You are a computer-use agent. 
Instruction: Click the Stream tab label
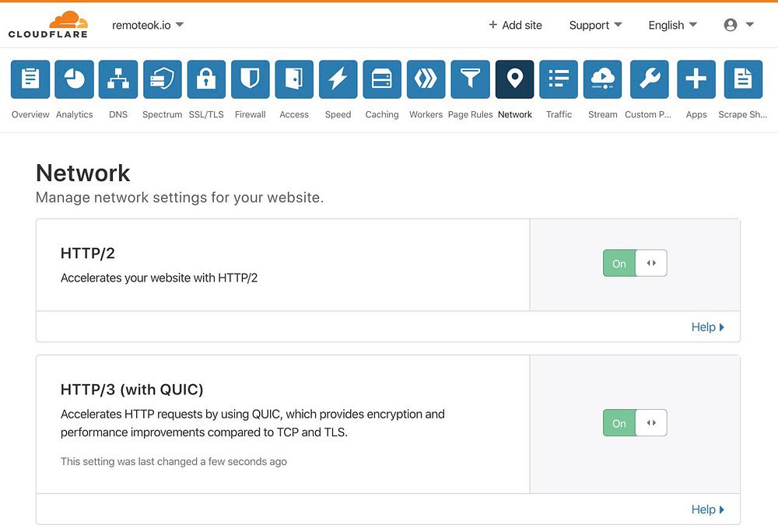(x=603, y=114)
